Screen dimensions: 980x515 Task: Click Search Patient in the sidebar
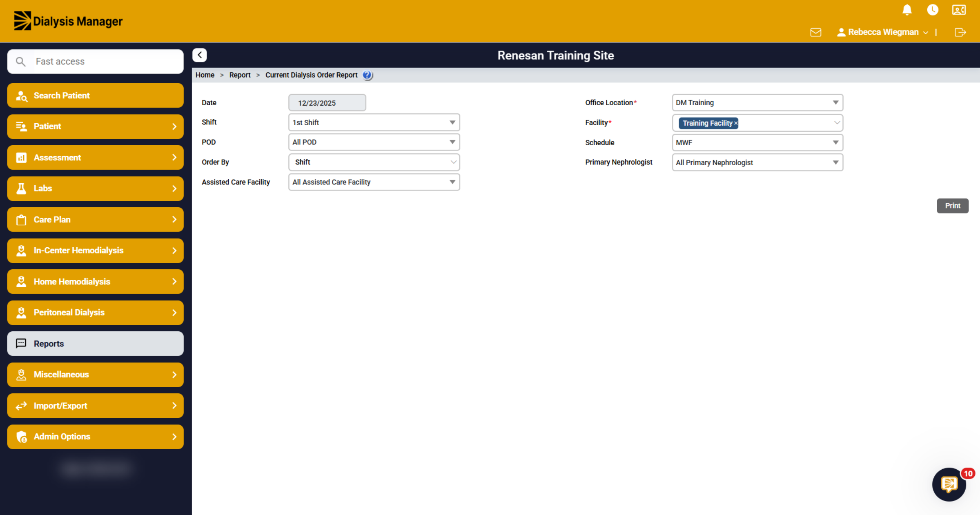pos(95,95)
